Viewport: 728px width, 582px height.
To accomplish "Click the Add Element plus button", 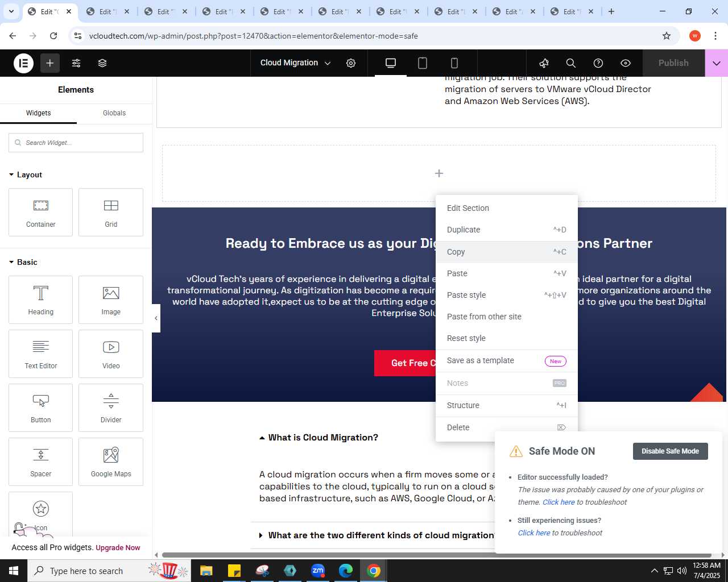I will coord(50,63).
